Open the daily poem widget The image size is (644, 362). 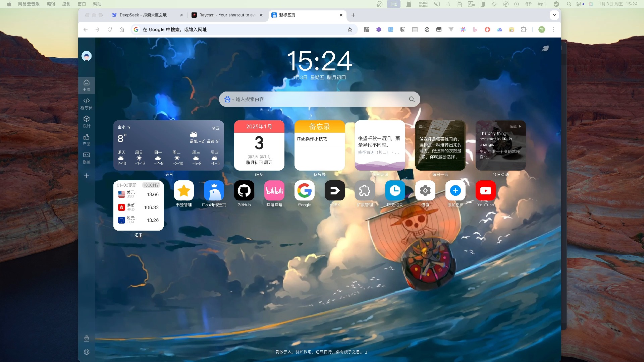(380, 145)
